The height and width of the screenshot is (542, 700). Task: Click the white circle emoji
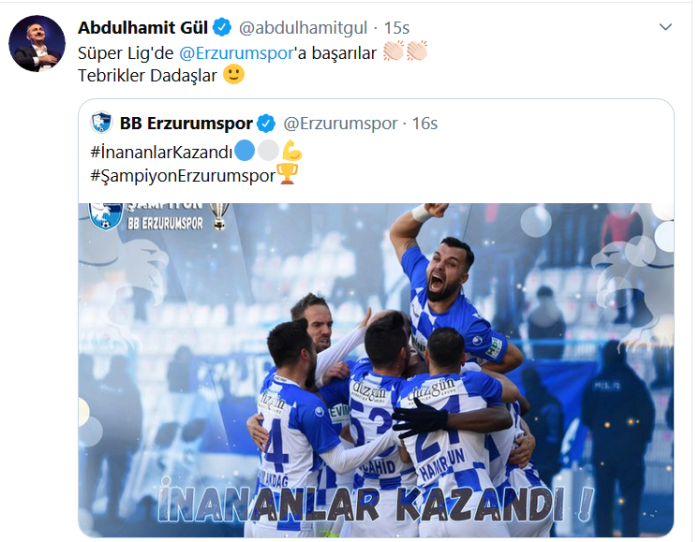[269, 150]
